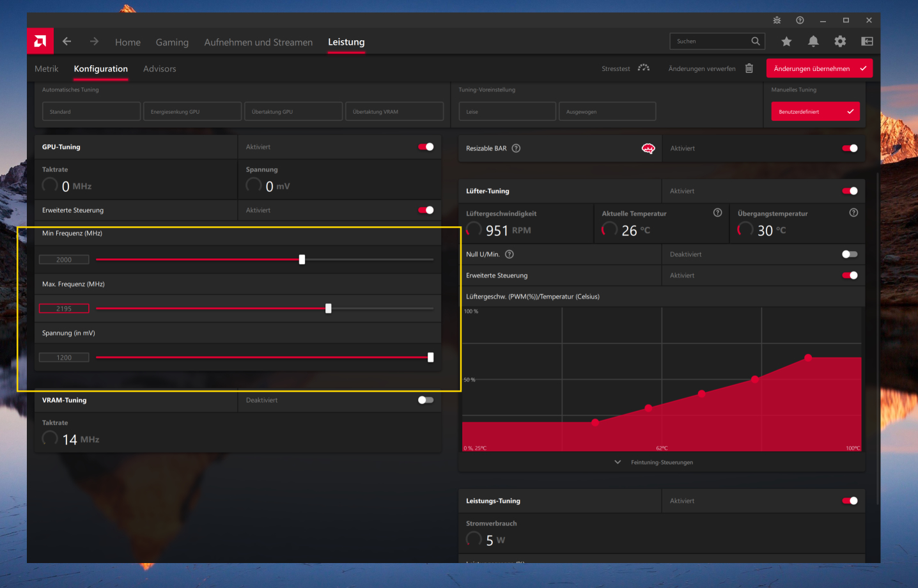
Task: Open help question mark in title bar
Action: [x=800, y=20]
